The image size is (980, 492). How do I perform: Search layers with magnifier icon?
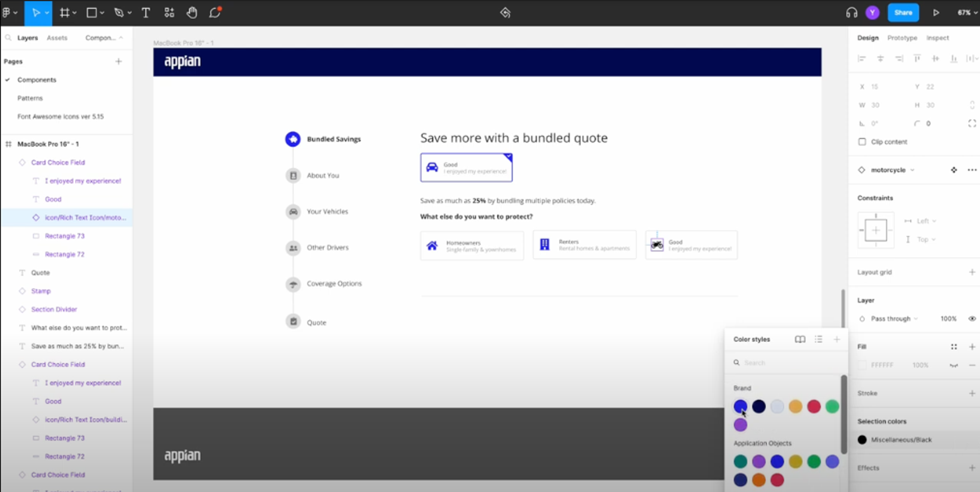pos(8,38)
